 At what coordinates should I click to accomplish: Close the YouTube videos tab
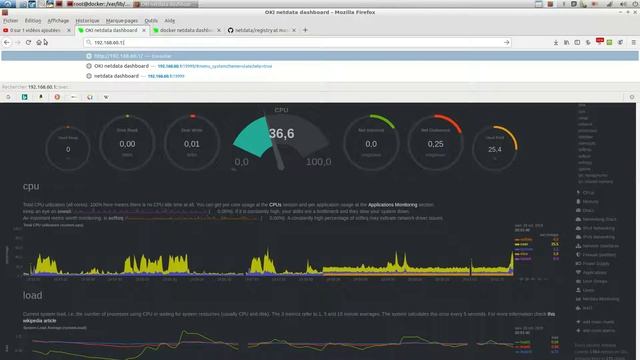click(x=69, y=30)
